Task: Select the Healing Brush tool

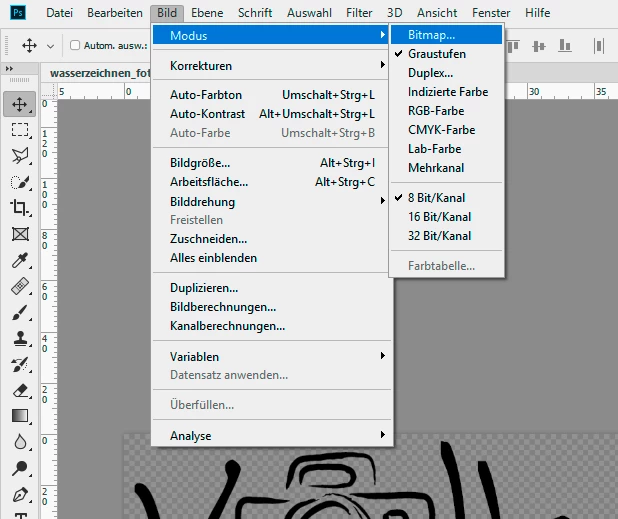Action: pyautogui.click(x=20, y=286)
